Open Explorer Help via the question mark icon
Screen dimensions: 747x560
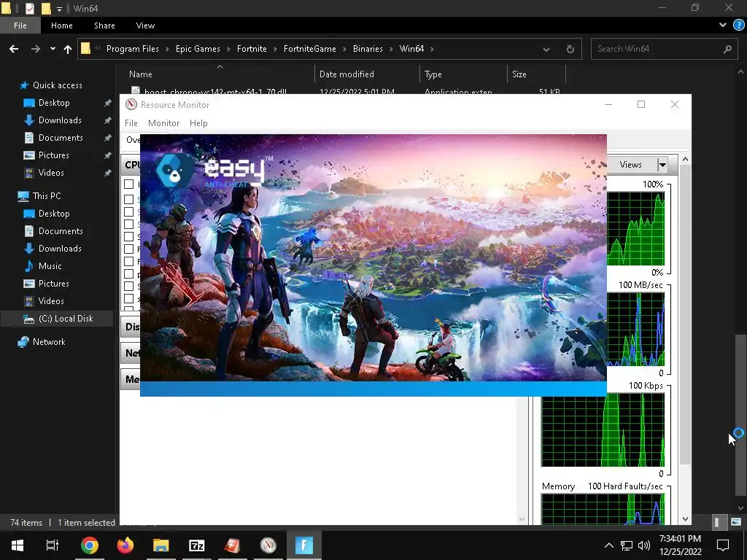(x=738, y=26)
